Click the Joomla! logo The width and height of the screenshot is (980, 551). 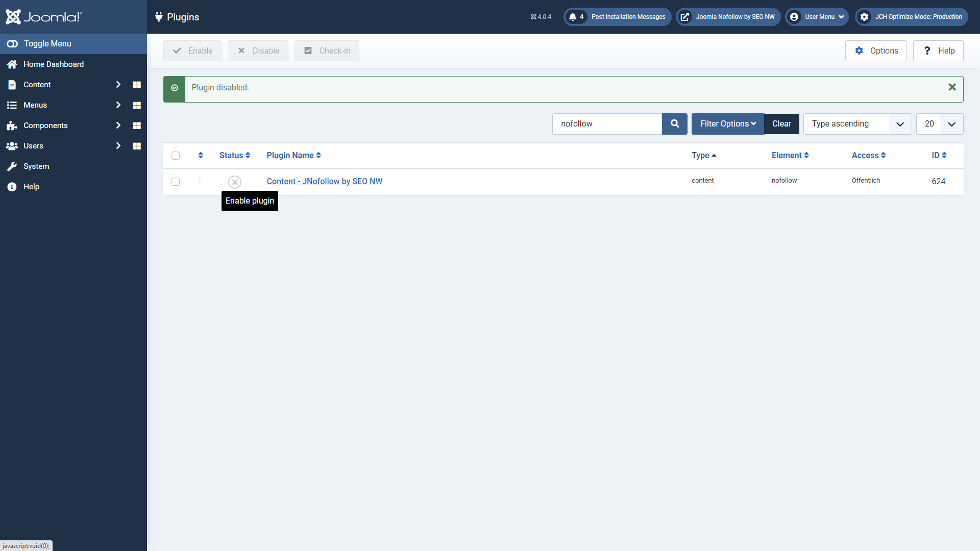[x=44, y=17]
